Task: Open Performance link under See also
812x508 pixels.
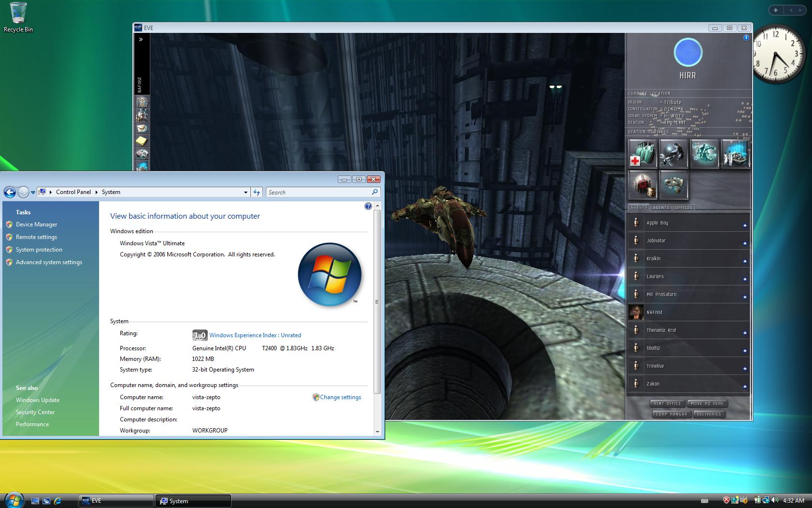Action: 32,424
